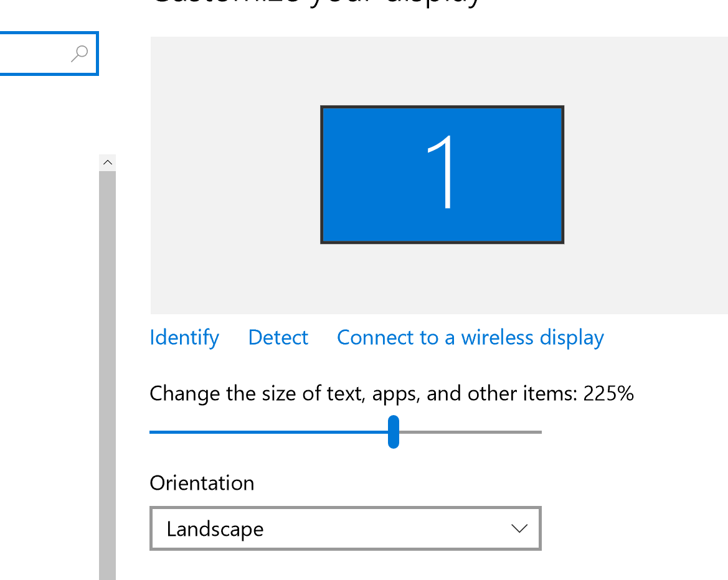Click the vertical scrollbar track
The width and height of the screenshot is (728, 580).
[x=107, y=373]
